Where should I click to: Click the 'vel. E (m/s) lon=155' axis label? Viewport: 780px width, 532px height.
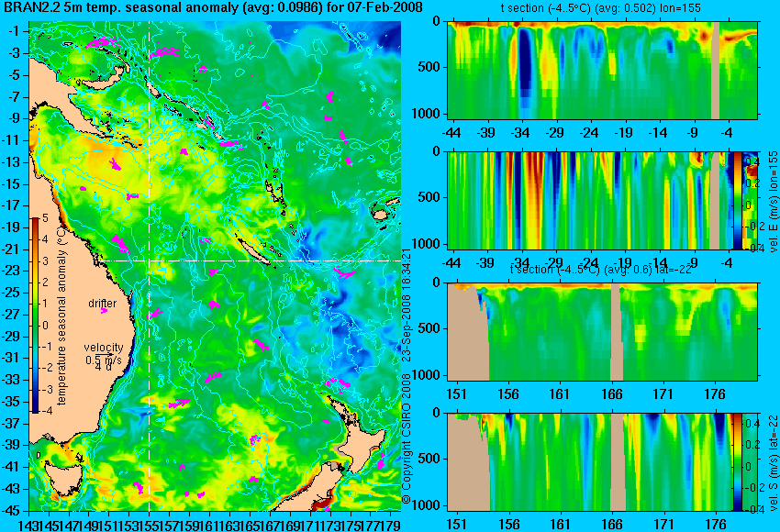(x=774, y=202)
